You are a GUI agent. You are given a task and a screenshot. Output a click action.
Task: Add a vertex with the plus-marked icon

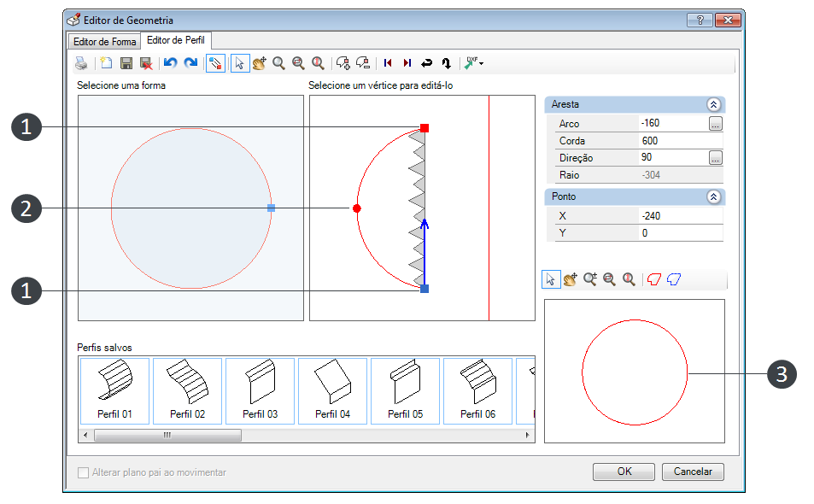(343, 63)
